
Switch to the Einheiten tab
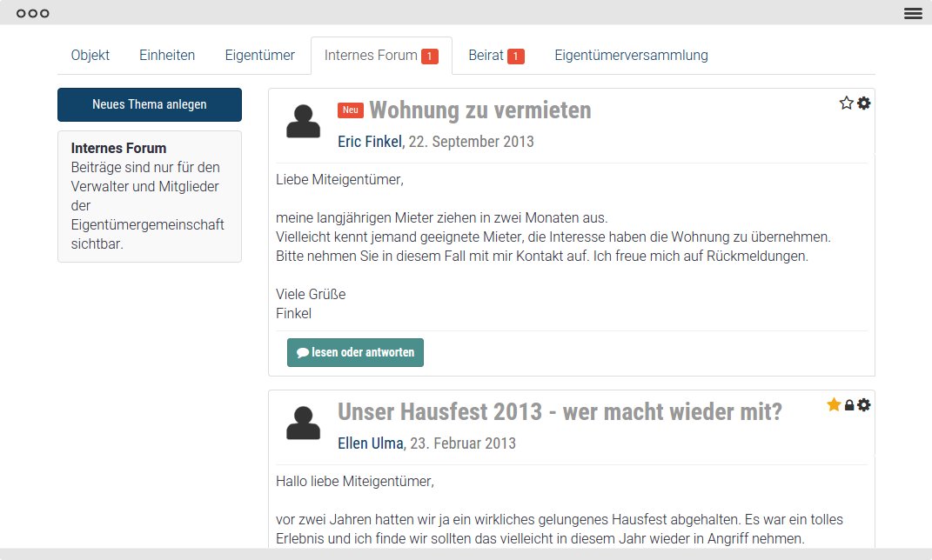click(167, 56)
